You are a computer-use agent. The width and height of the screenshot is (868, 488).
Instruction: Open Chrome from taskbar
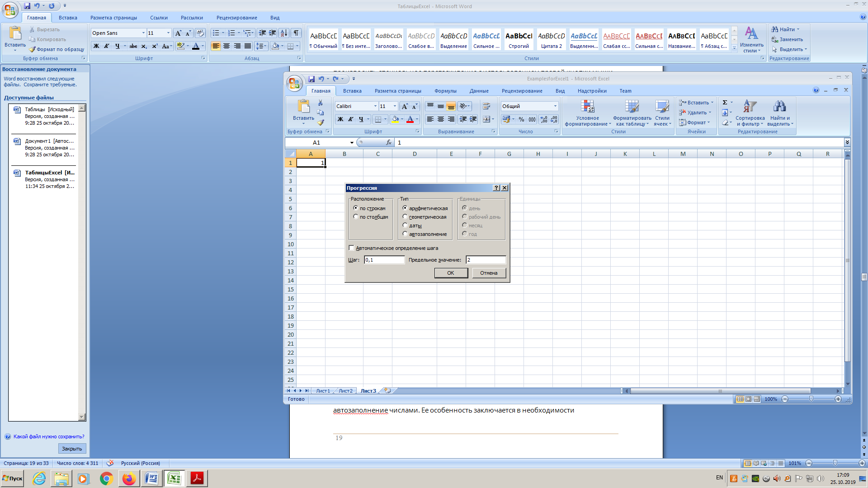click(106, 479)
